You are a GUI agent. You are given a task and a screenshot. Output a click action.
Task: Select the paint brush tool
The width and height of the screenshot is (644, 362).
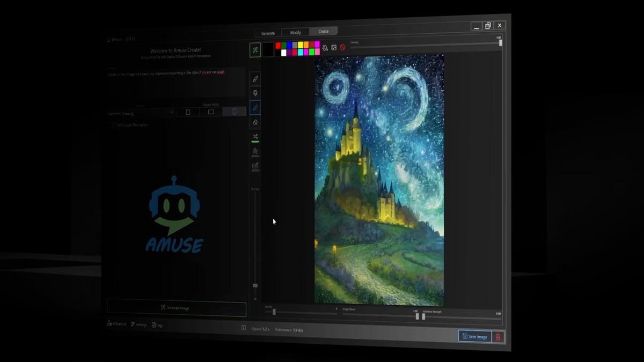pos(255,79)
